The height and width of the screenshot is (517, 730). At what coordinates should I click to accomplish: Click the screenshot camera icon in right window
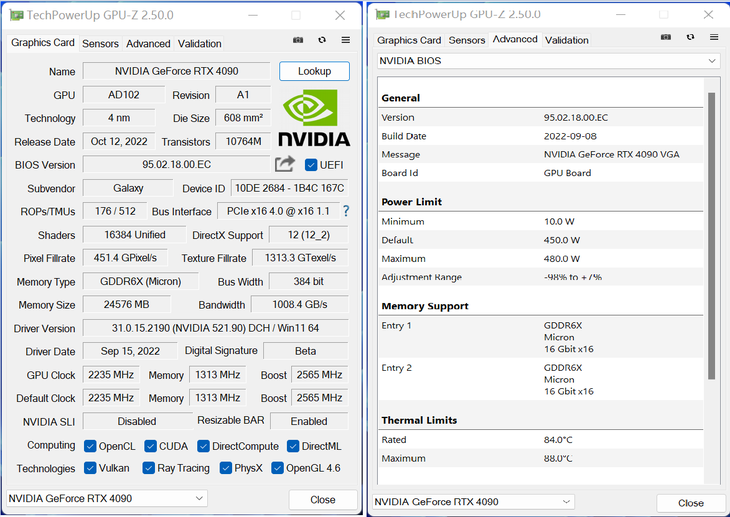[x=666, y=37]
